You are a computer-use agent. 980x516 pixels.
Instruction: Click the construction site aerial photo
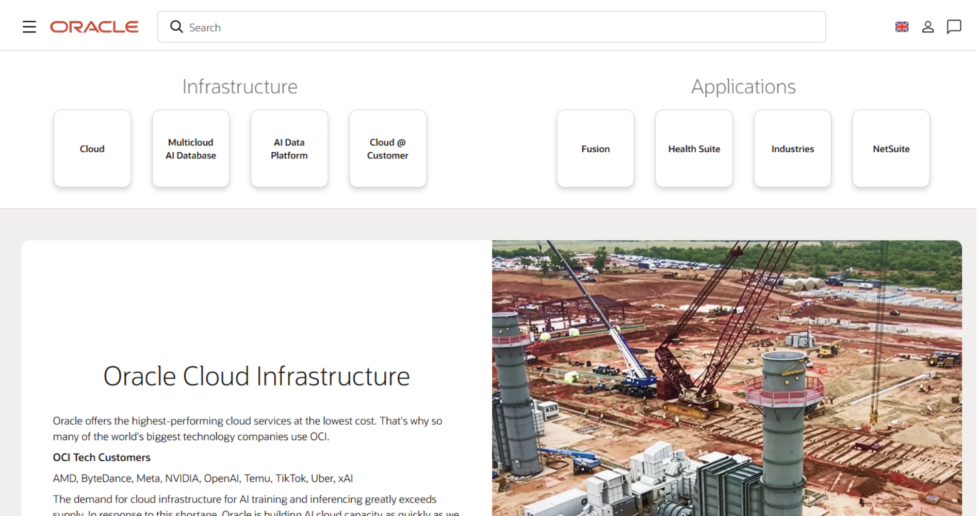(x=727, y=378)
